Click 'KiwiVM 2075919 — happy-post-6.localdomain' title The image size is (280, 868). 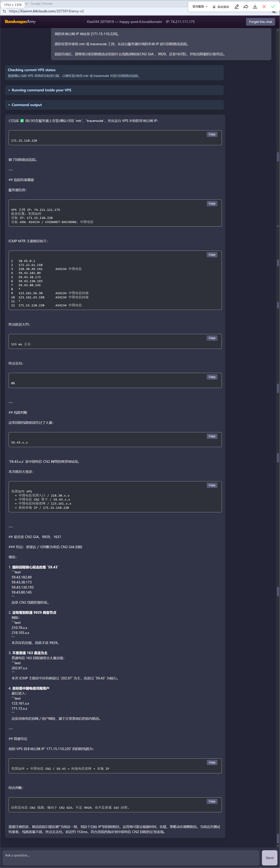(124, 22)
